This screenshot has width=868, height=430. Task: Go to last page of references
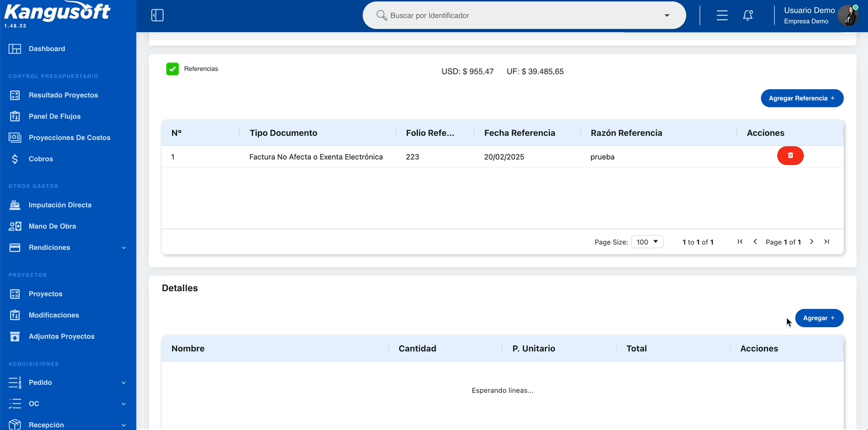click(x=827, y=242)
